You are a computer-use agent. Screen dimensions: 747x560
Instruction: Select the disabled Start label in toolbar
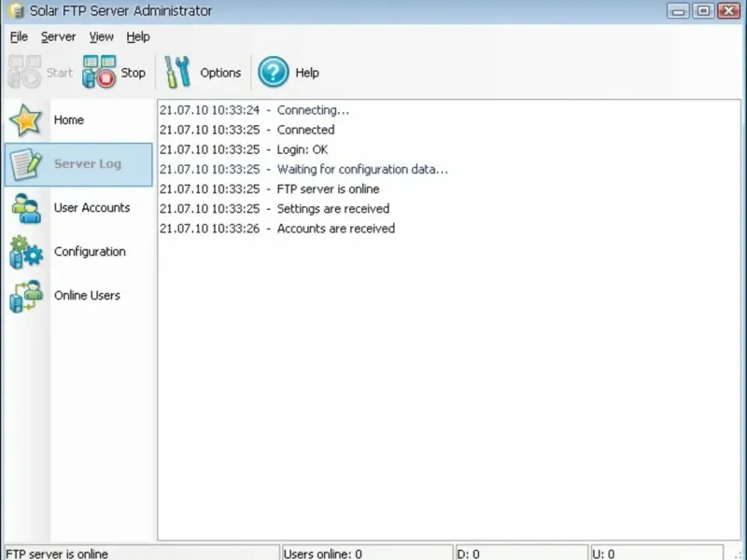(60, 73)
